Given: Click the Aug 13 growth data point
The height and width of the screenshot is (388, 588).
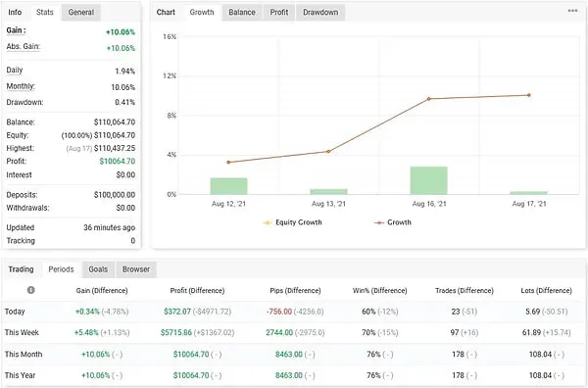Looking at the screenshot, I should [328, 152].
